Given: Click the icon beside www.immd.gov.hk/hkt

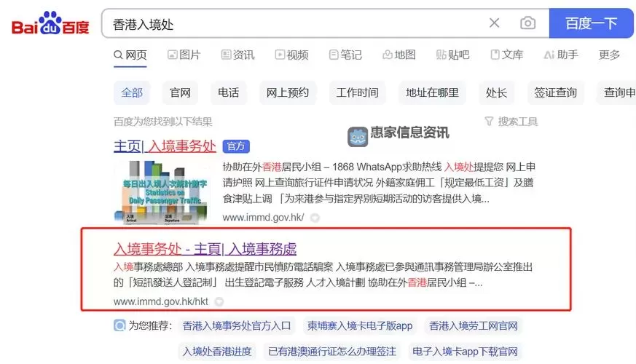Looking at the screenshot, I should 219,301.
